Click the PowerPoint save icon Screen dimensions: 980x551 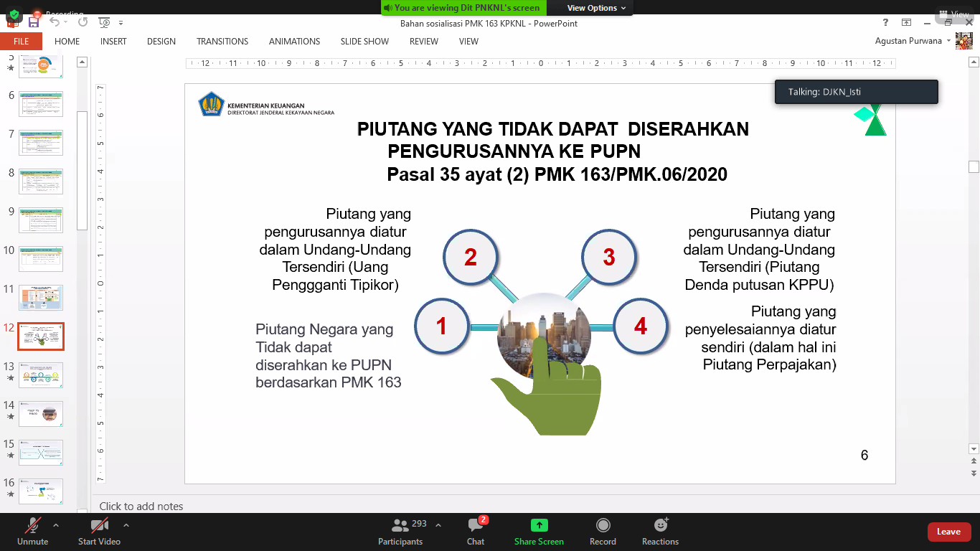[x=34, y=22]
